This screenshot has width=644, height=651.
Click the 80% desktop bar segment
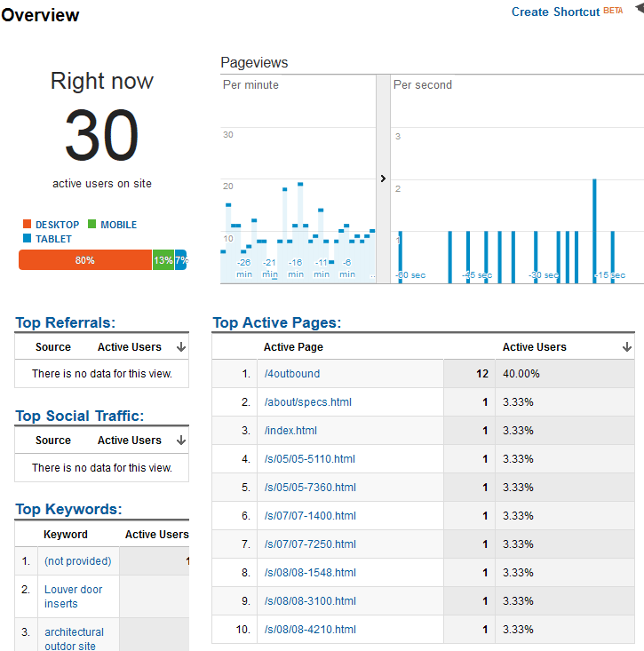point(85,260)
